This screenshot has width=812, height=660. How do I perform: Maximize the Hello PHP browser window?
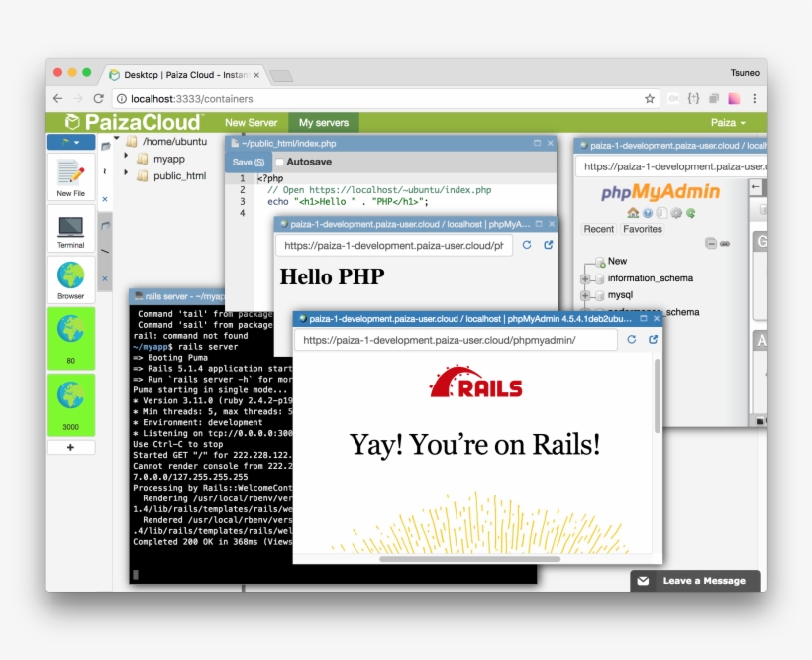(x=539, y=224)
